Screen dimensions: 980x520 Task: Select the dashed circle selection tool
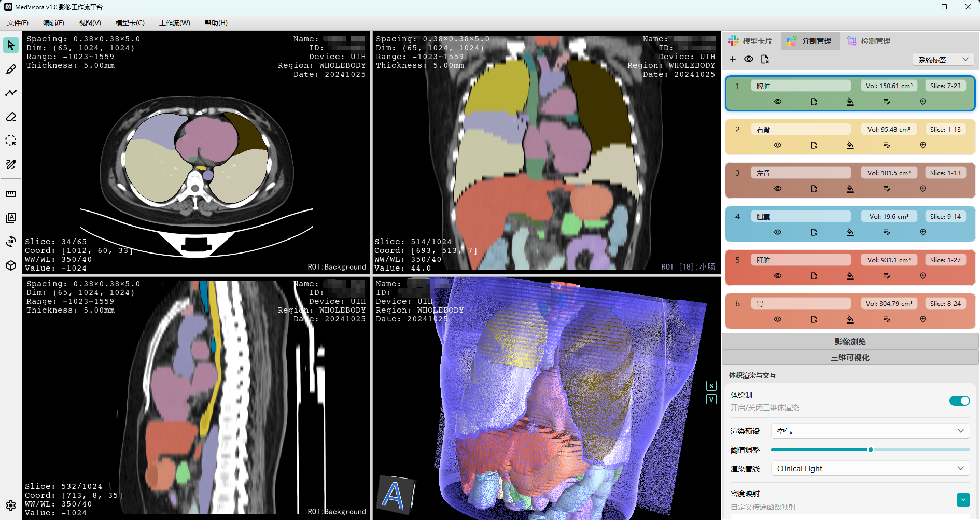(x=11, y=140)
